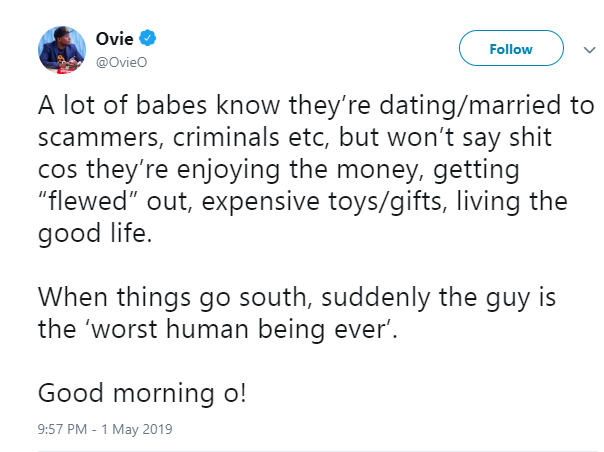Click the Follow button
Screen dimensions: 604x452
click(x=510, y=49)
